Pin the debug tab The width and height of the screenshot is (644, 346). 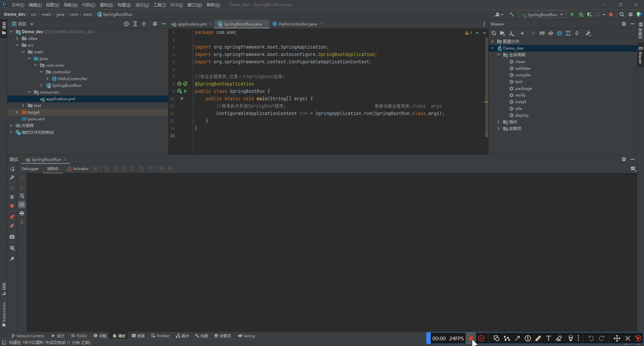point(12,259)
